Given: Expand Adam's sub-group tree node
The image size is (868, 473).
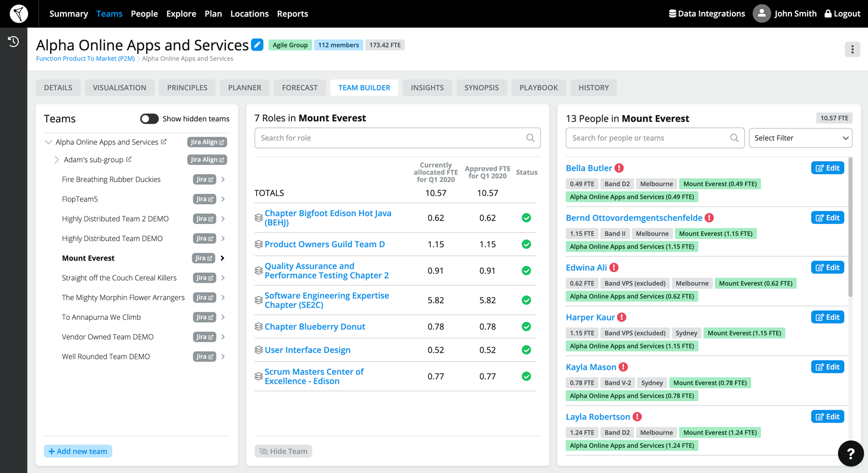Looking at the screenshot, I should pyautogui.click(x=56, y=160).
